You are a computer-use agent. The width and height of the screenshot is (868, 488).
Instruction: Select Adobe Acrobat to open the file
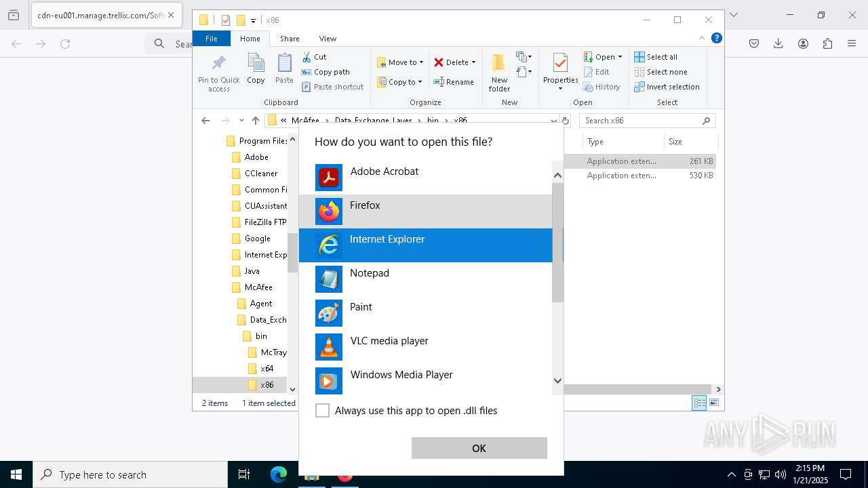[425, 178]
